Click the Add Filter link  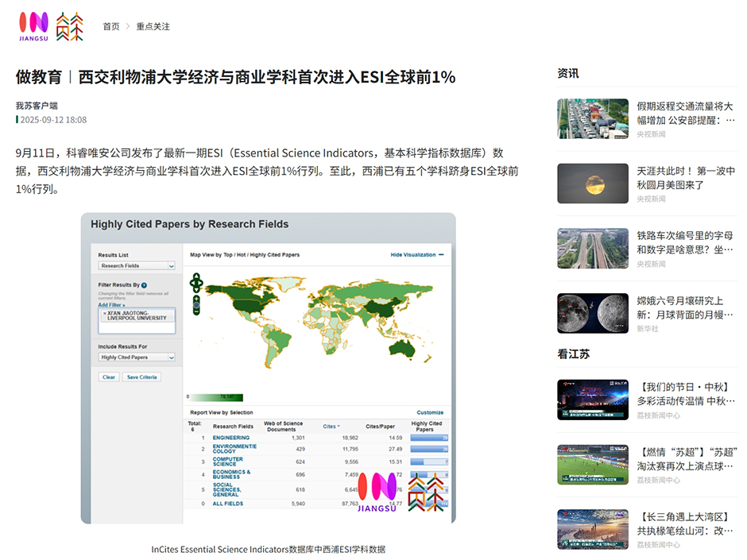coord(111,305)
